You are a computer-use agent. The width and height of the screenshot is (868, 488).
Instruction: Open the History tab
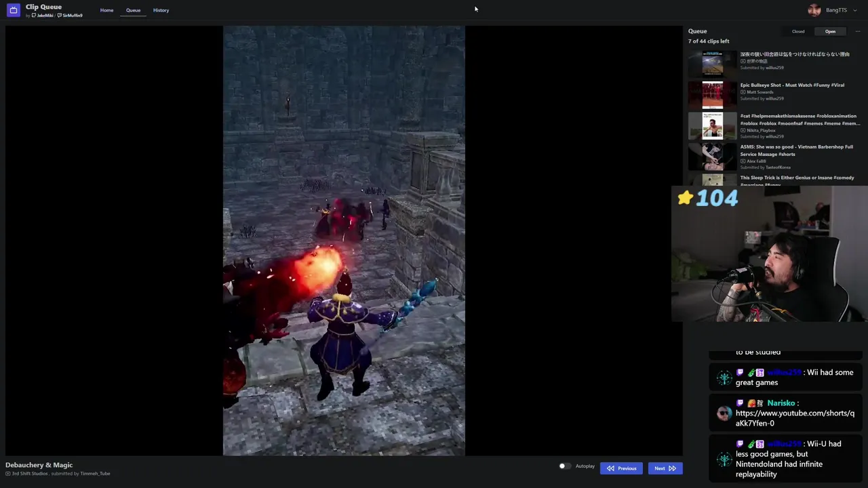pyautogui.click(x=161, y=10)
